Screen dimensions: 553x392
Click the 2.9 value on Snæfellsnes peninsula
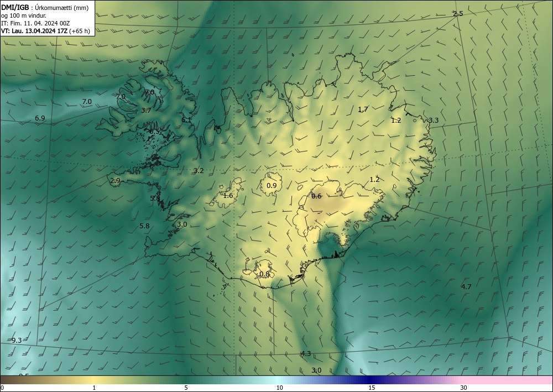115,181
